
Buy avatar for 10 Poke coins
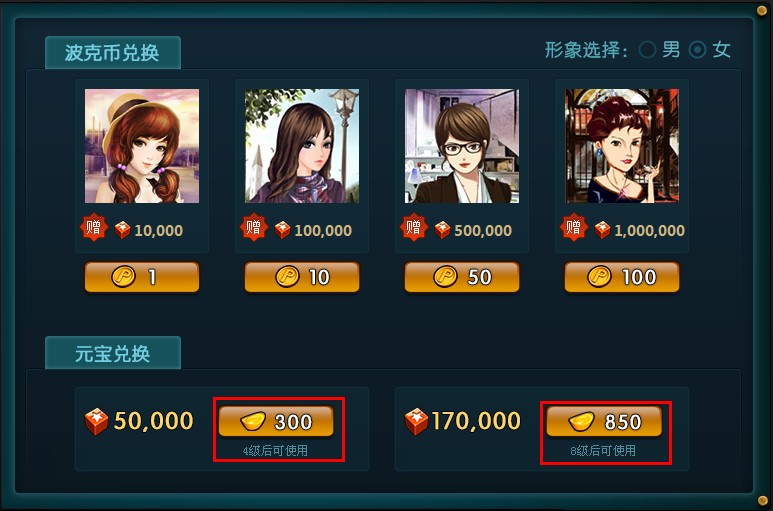coord(302,277)
